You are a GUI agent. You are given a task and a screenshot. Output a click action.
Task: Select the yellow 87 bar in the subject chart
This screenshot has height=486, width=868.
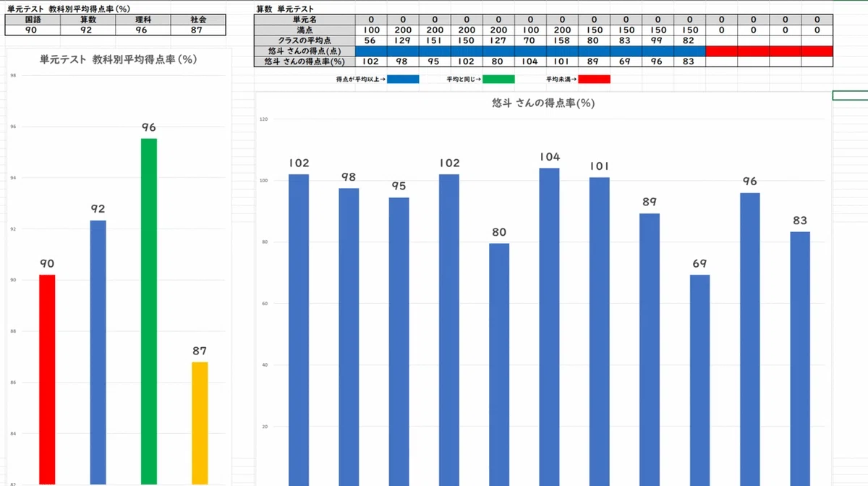tap(200, 423)
